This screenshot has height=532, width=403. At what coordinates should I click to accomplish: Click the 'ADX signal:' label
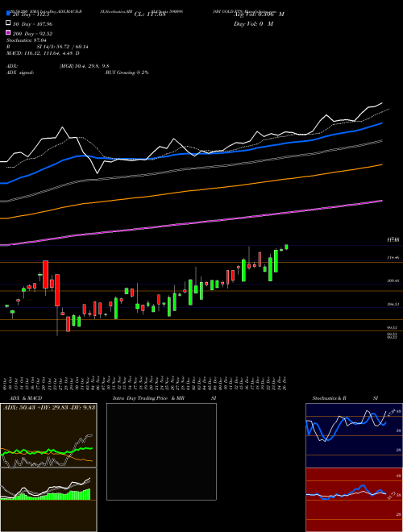click(x=20, y=73)
